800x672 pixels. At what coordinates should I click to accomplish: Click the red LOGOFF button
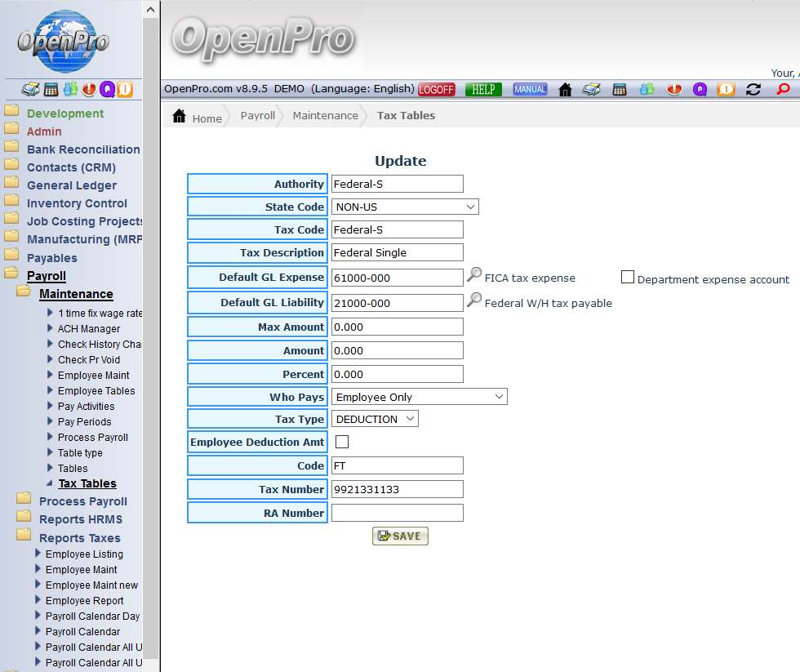point(437,90)
